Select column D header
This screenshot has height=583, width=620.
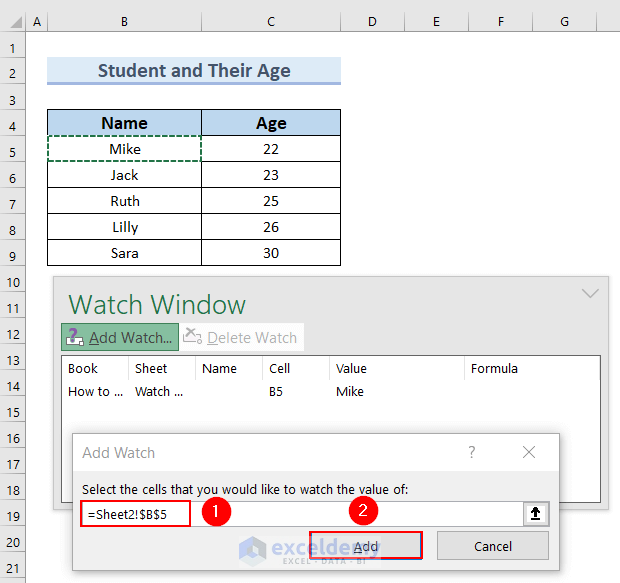[372, 22]
